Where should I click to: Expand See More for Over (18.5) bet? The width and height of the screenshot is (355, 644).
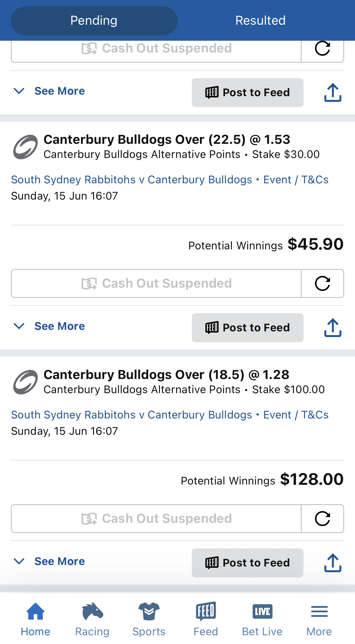click(x=49, y=561)
